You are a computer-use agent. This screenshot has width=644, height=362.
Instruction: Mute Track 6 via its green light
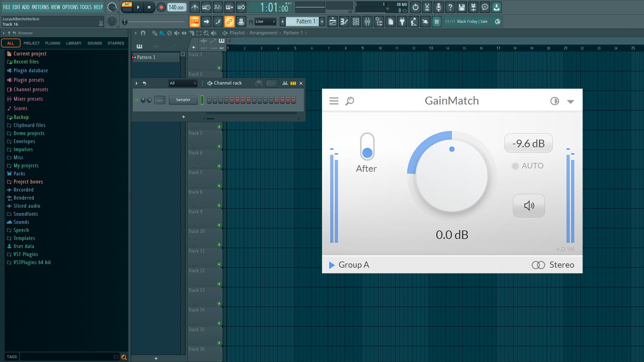point(219,166)
